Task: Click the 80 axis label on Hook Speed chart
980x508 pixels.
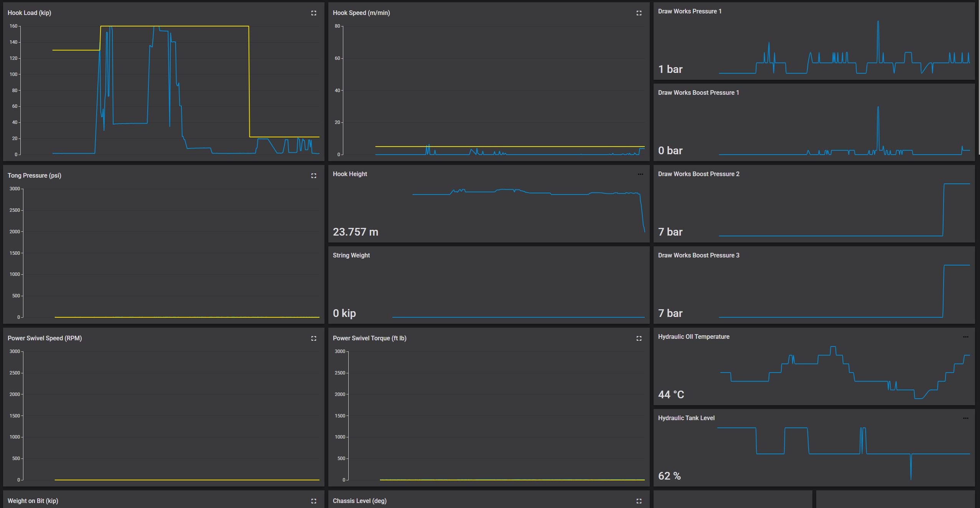Action: [337, 26]
